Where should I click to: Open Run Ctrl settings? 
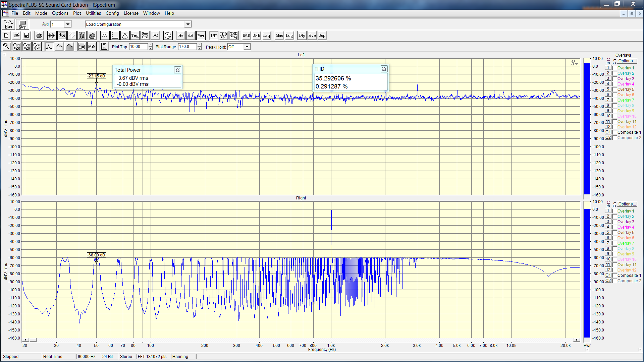coord(145,36)
